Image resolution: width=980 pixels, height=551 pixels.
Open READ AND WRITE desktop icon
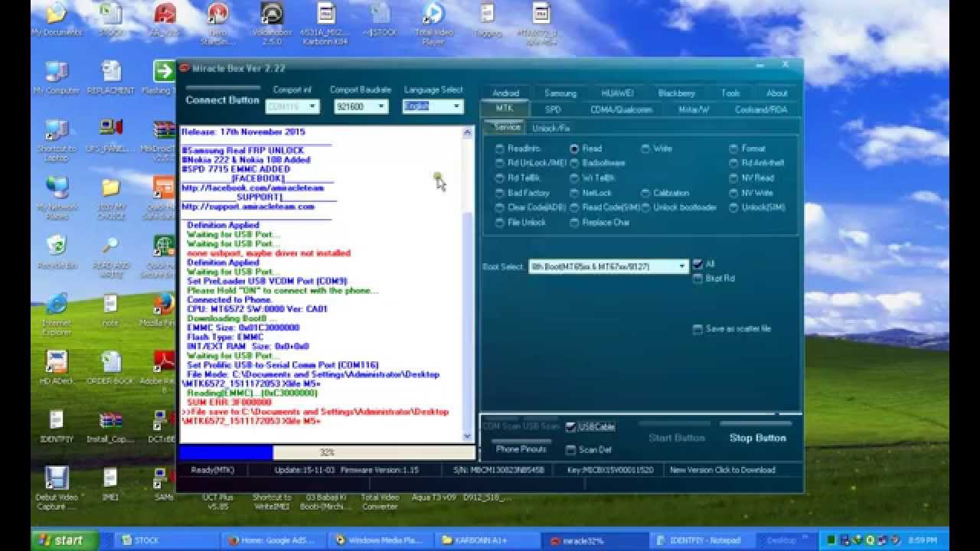point(111,256)
